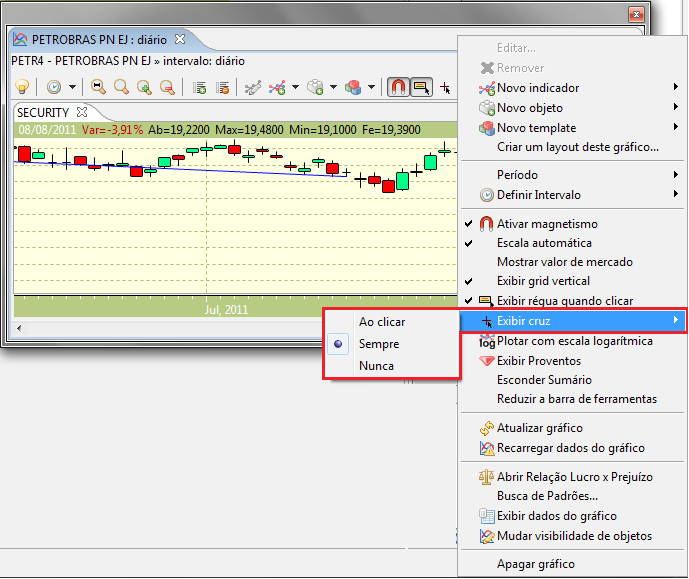Click the red diamond 'Exibir Proventos' icon

pyautogui.click(x=486, y=361)
